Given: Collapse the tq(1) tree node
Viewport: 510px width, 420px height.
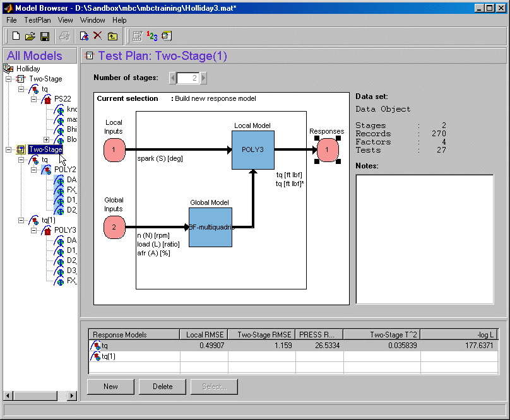Looking at the screenshot, I should (21, 220).
